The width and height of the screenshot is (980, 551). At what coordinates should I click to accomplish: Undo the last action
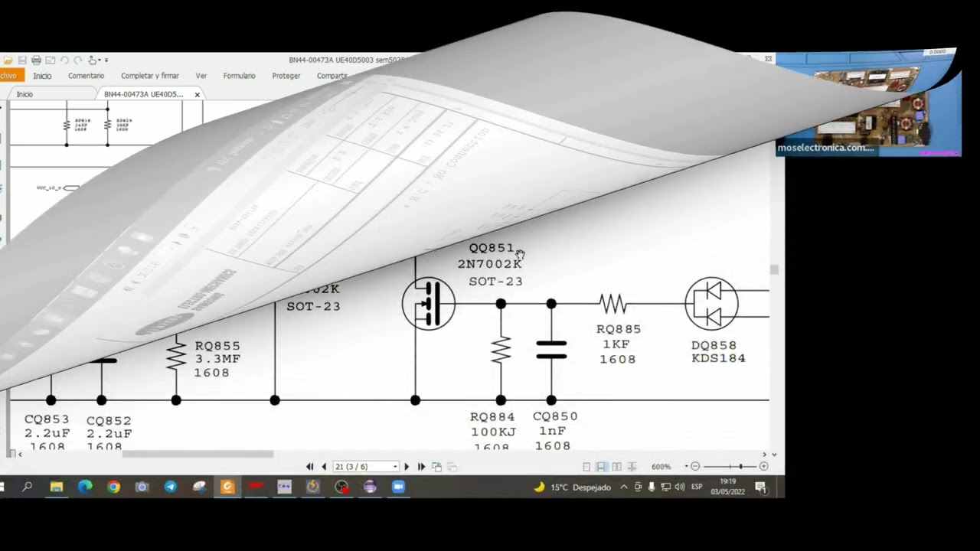coord(64,60)
